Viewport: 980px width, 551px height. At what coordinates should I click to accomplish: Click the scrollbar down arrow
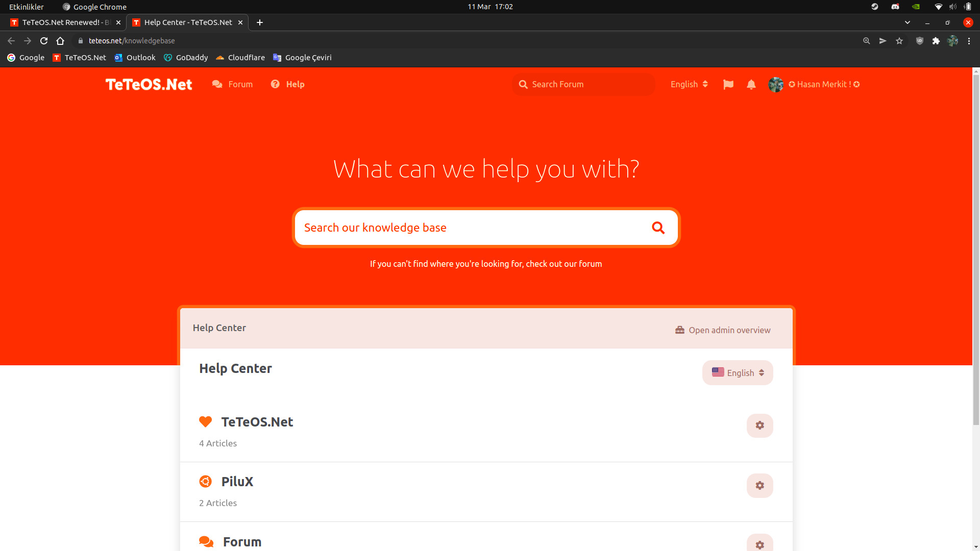[x=976, y=547]
